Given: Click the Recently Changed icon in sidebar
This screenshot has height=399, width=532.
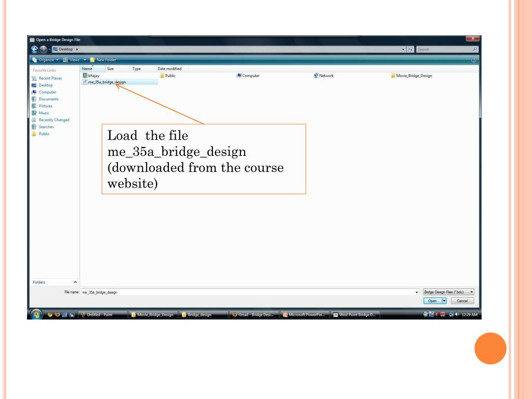Looking at the screenshot, I should click(34, 120).
